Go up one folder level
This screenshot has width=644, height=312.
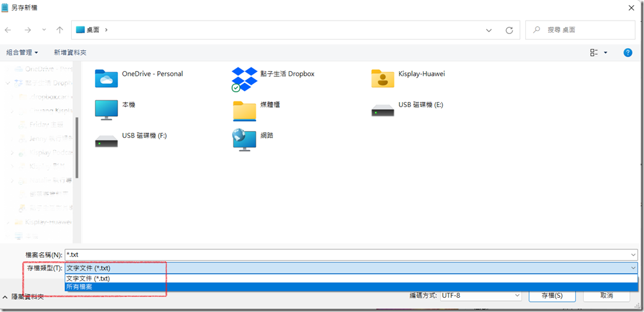tap(60, 30)
